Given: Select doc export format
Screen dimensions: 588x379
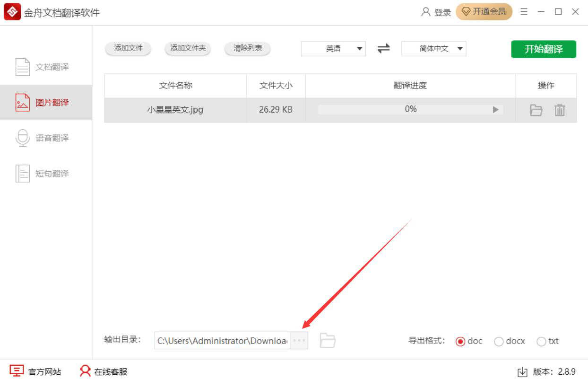Looking at the screenshot, I should [469, 341].
